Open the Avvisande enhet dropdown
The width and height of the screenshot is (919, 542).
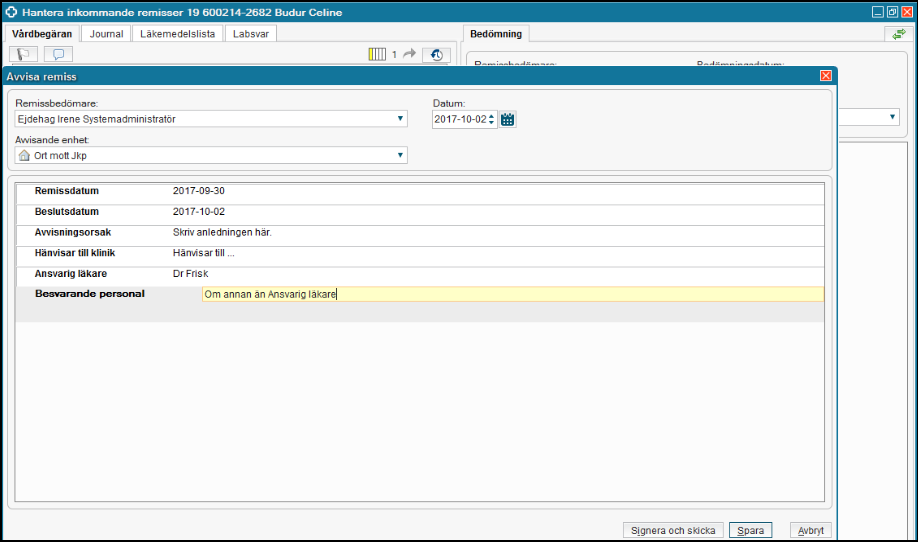tap(401, 155)
